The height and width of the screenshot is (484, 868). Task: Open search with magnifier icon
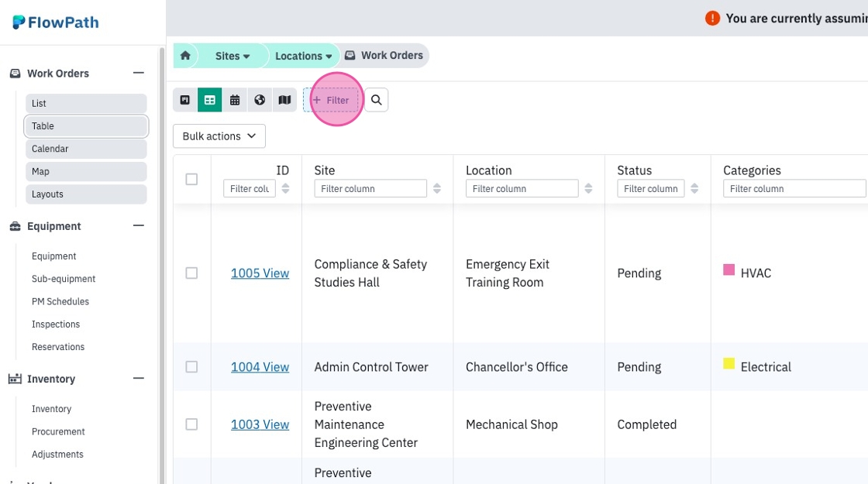(x=377, y=100)
